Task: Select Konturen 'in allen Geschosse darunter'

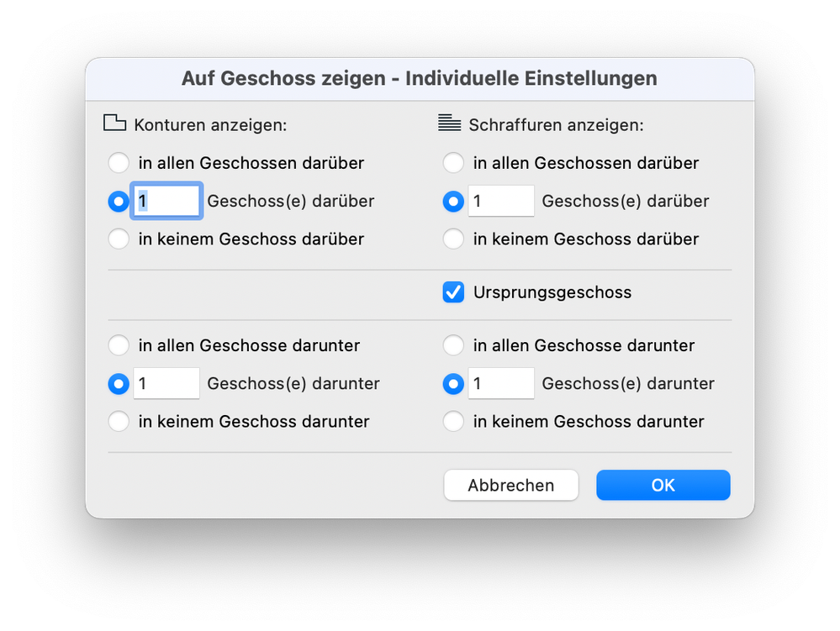Action: (x=119, y=345)
